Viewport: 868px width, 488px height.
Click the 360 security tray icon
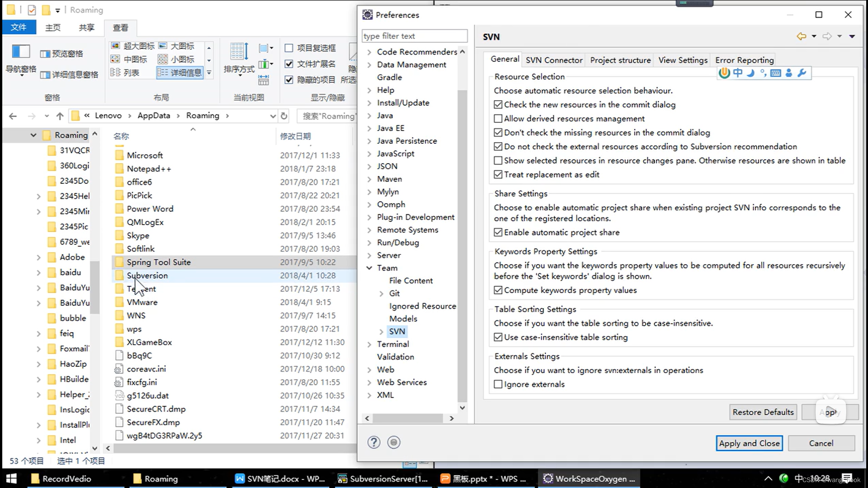(784, 478)
